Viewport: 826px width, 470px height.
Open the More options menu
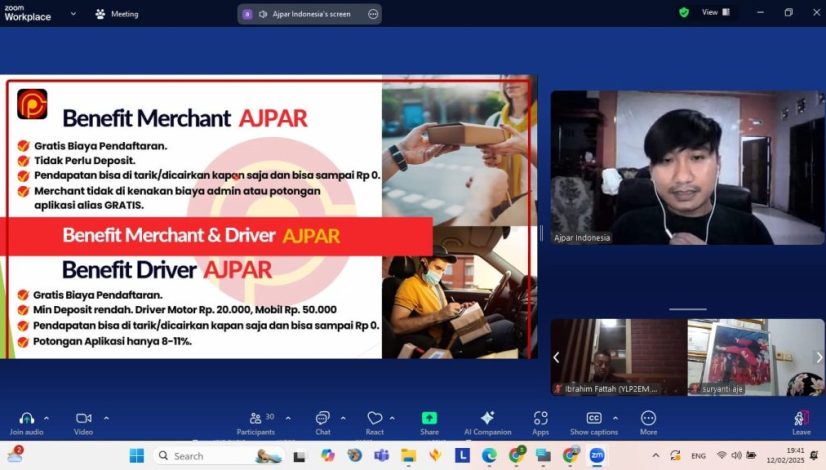[x=648, y=418]
